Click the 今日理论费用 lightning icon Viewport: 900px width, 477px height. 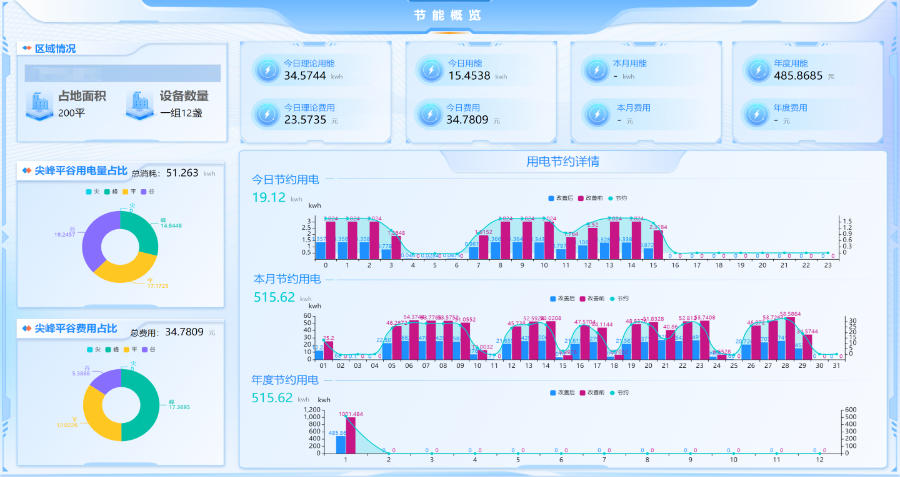267,113
